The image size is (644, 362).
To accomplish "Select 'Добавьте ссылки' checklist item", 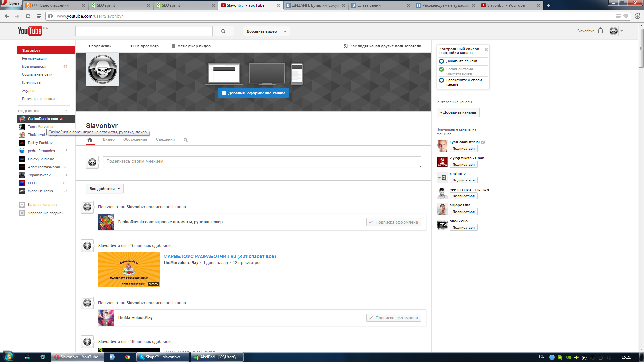I will pos(461,61).
